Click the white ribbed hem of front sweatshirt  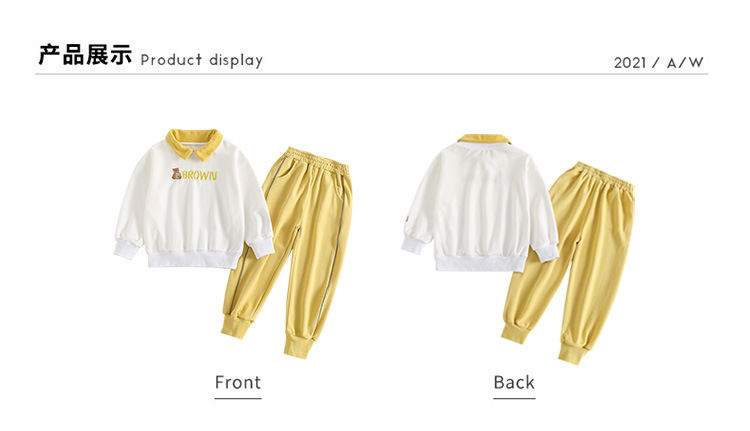click(x=194, y=260)
